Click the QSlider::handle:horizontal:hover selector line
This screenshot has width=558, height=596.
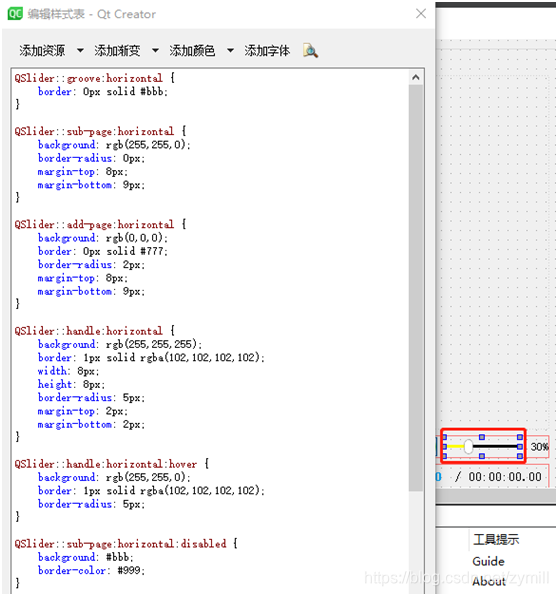112,464
